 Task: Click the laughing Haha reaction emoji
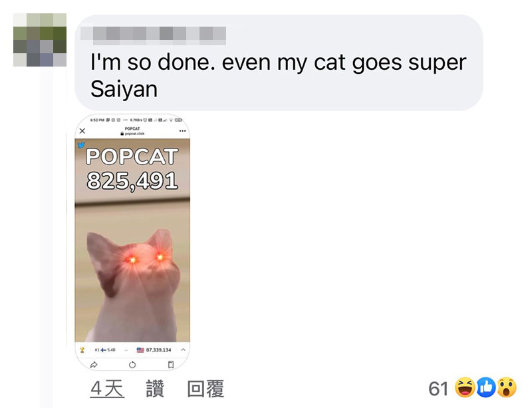(464, 387)
